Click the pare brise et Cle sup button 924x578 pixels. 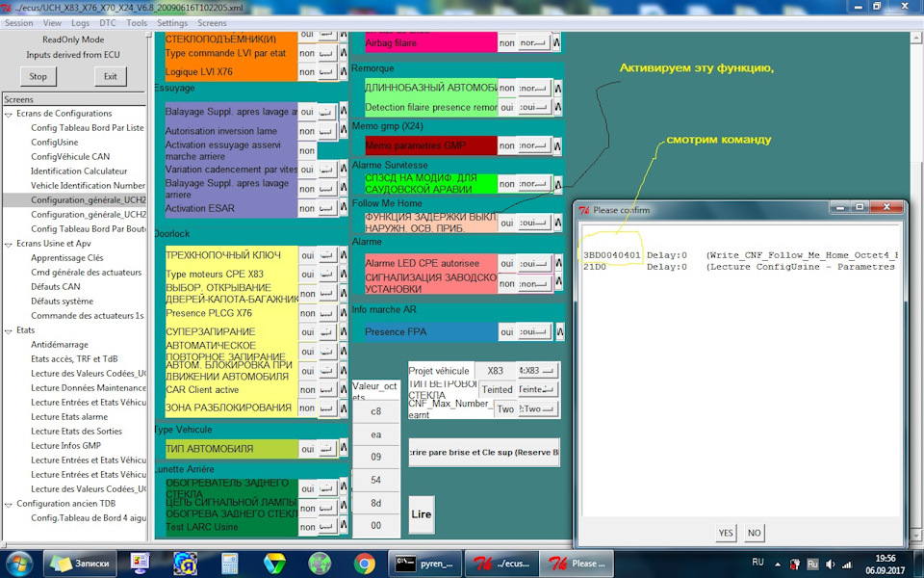484,453
